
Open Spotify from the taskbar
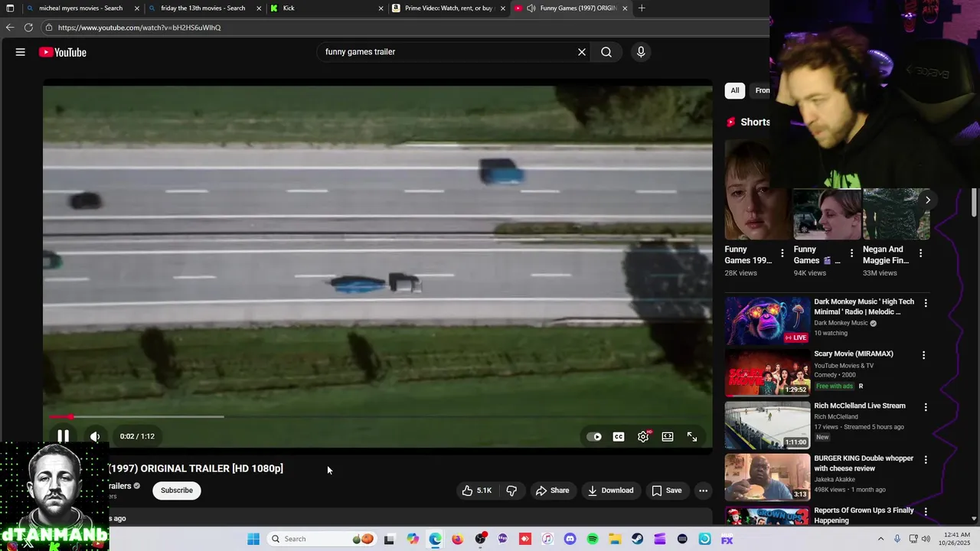pyautogui.click(x=593, y=539)
